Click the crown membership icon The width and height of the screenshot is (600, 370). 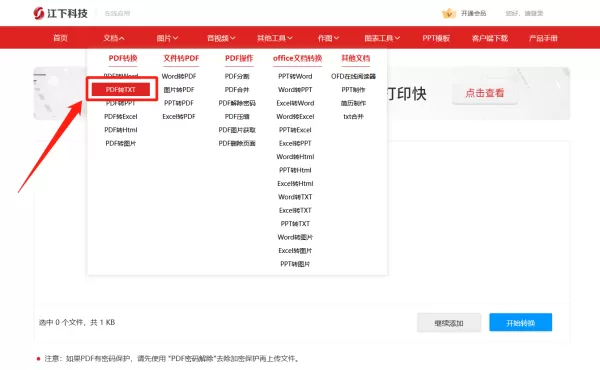[x=449, y=13]
